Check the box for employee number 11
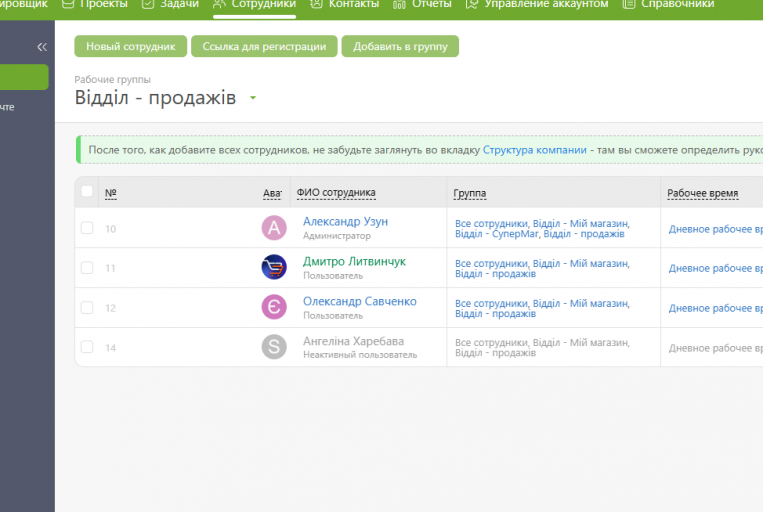This screenshot has height=512, width=763. click(87, 268)
